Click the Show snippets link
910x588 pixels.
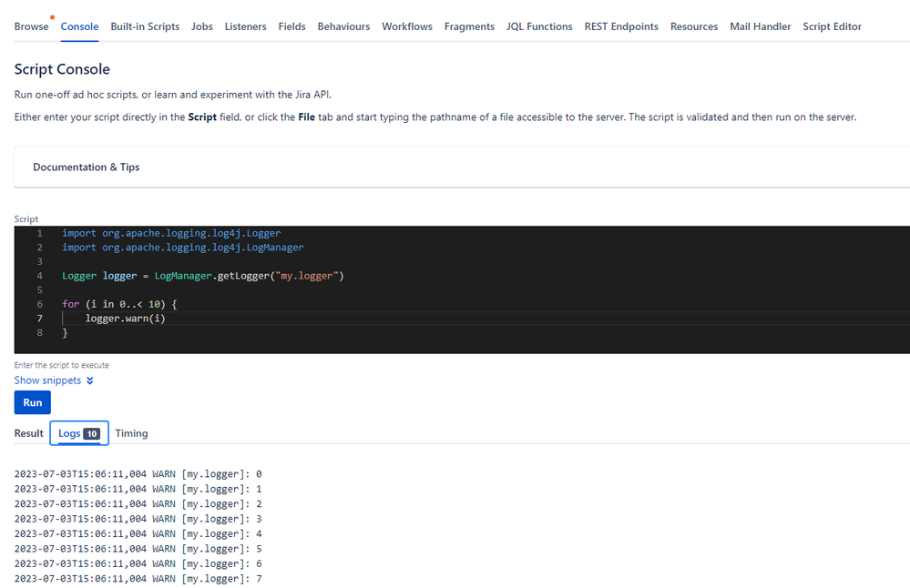[47, 380]
